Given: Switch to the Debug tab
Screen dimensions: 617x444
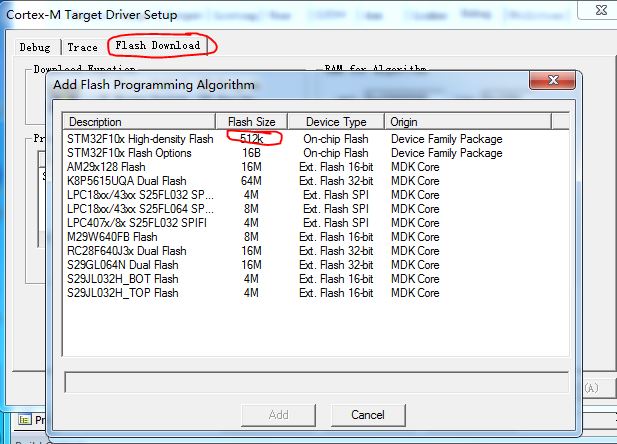Looking at the screenshot, I should (37, 47).
